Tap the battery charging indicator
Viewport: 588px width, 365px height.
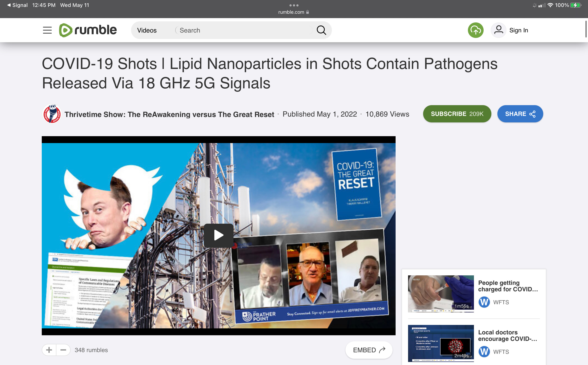[576, 5]
